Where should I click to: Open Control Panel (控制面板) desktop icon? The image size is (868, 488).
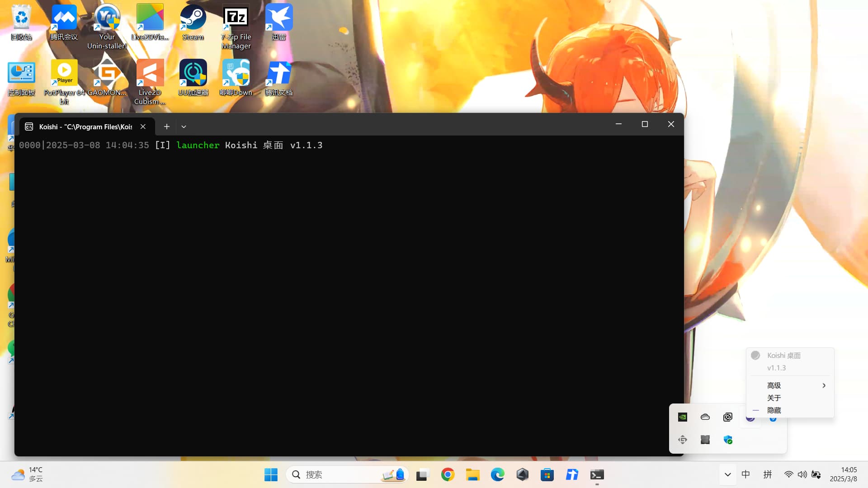(21, 78)
